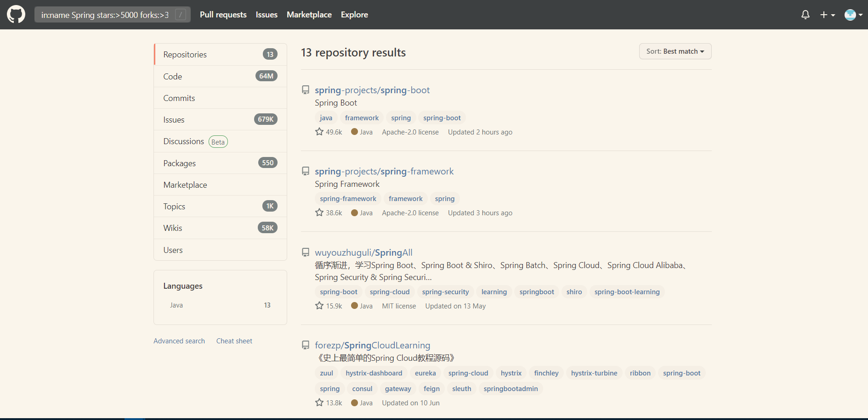The image size is (868, 420).
Task: Click the eureka topic tag
Action: click(425, 373)
